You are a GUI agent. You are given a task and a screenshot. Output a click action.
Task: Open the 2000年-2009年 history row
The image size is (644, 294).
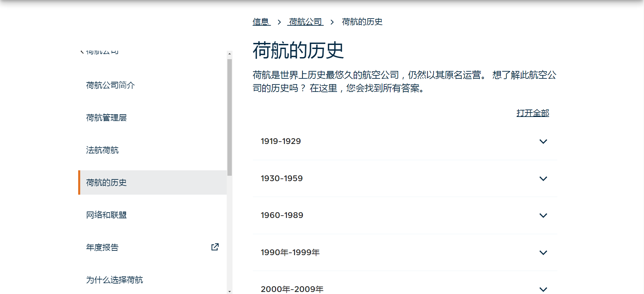pos(405,283)
